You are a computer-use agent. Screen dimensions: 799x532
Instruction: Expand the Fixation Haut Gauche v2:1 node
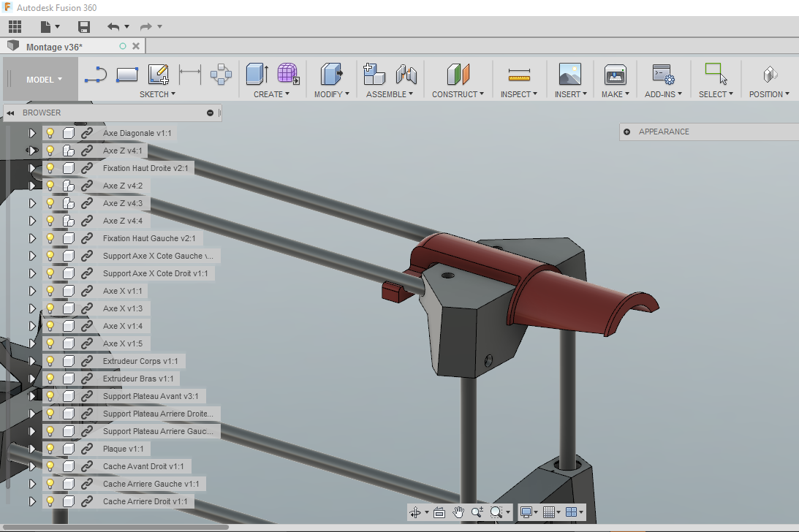click(32, 238)
